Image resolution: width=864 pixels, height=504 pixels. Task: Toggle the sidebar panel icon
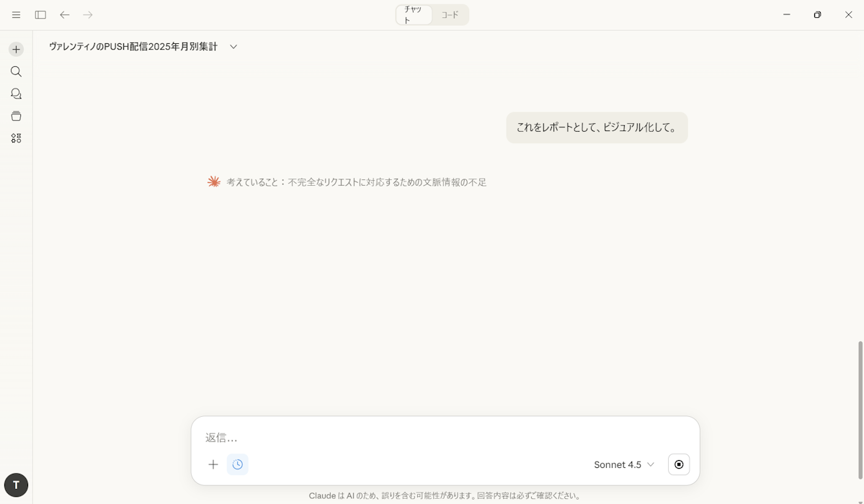[40, 15]
